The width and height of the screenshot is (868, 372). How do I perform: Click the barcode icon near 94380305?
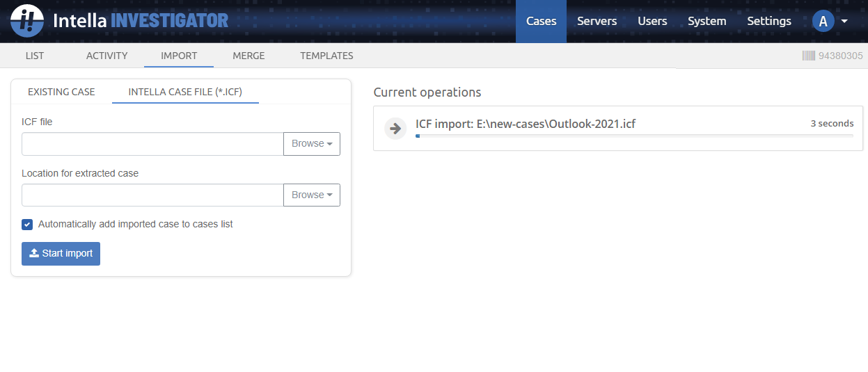(808, 56)
